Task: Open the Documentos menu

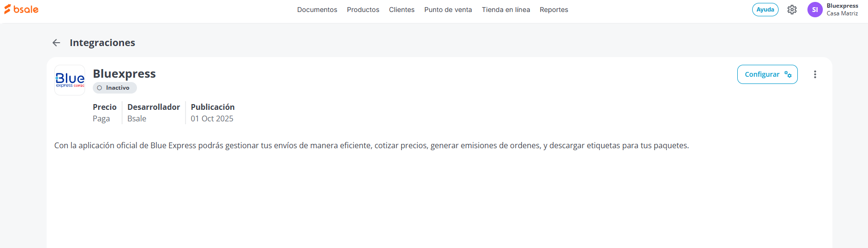Action: tap(317, 10)
